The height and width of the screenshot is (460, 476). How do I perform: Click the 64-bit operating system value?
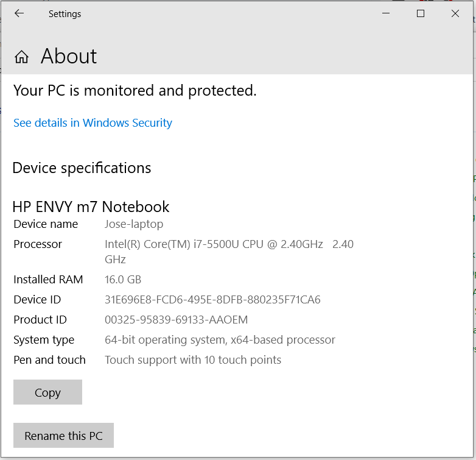pos(220,340)
